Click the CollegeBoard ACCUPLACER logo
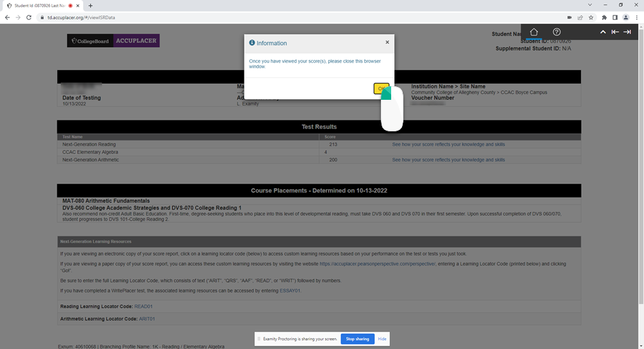 point(113,41)
